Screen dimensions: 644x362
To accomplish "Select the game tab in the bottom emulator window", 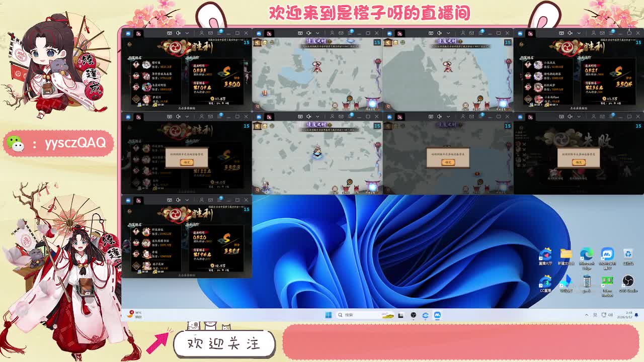I will click(138, 201).
